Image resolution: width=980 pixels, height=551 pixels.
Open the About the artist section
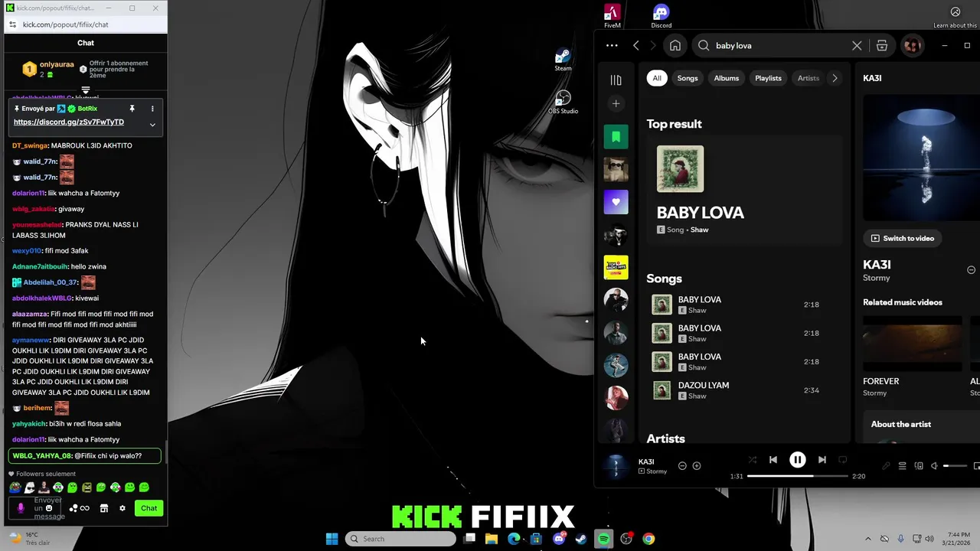901,424
